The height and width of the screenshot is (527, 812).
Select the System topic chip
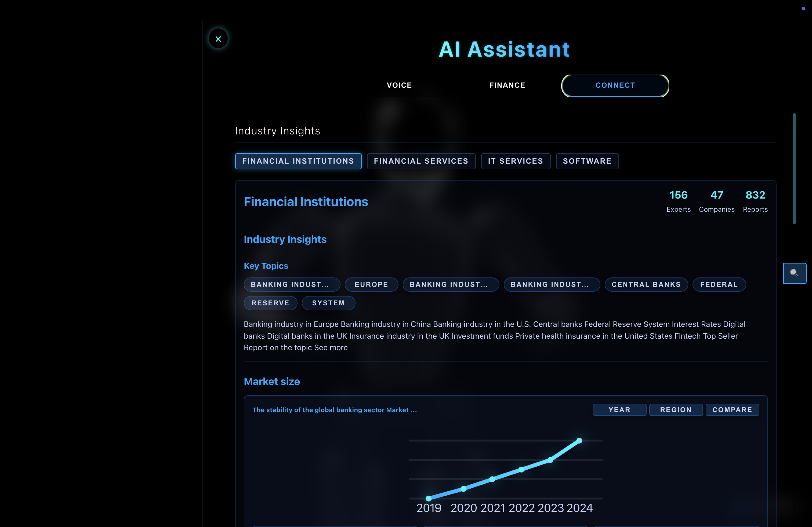328,303
